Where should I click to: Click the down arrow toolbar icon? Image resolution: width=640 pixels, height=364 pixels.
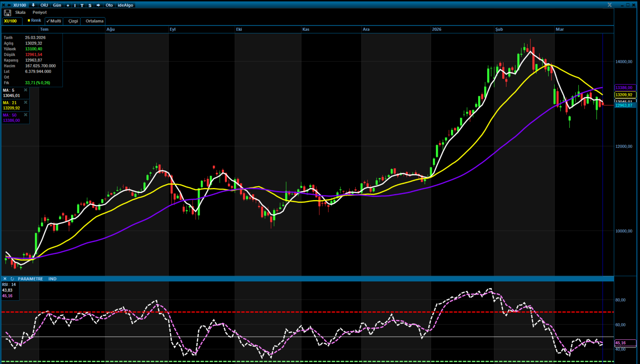tap(33, 5)
